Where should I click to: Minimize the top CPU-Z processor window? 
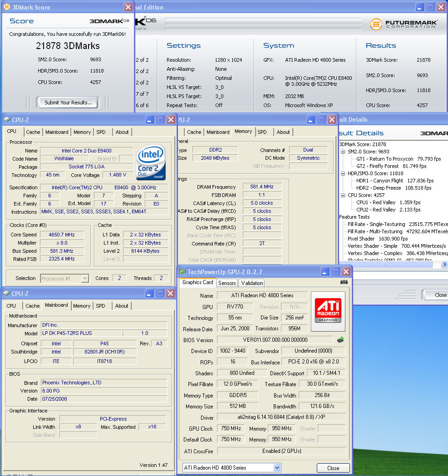pyautogui.click(x=149, y=120)
